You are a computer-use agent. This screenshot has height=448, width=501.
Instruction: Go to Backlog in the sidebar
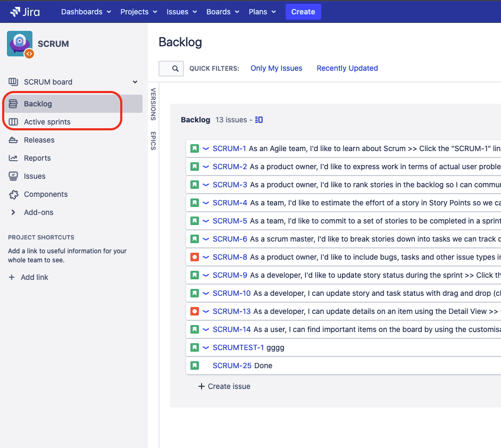coord(73,104)
